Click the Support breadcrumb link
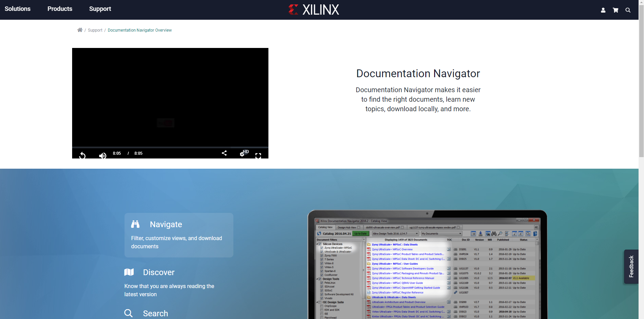 pyautogui.click(x=95, y=30)
